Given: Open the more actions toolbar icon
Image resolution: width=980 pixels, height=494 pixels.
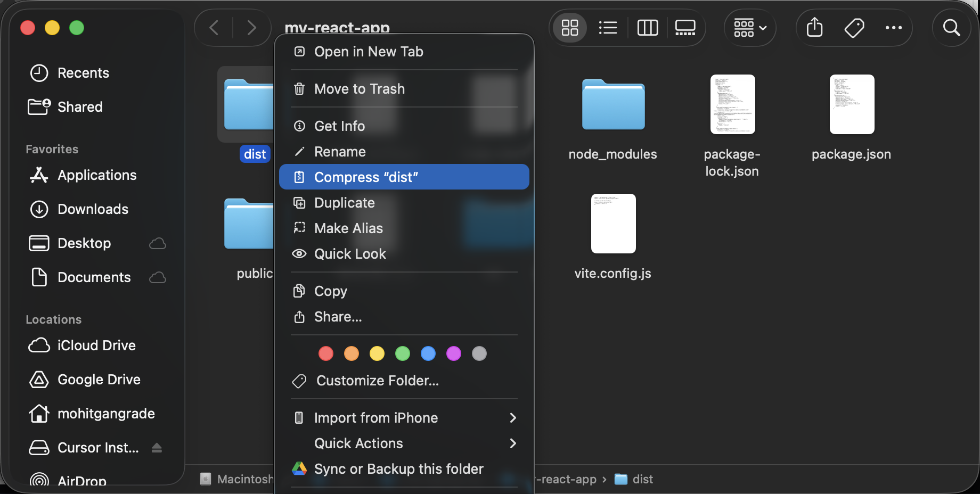Looking at the screenshot, I should coord(894,28).
